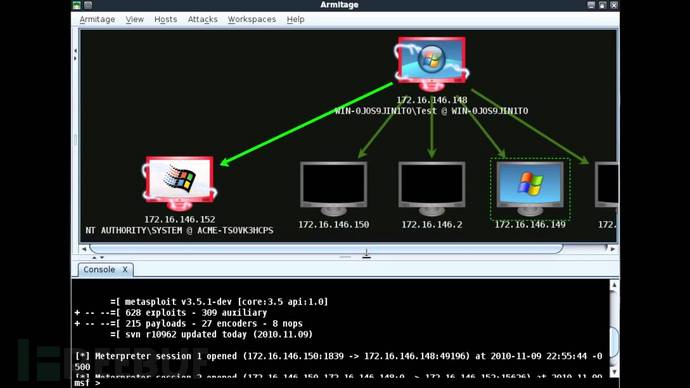Click the pane split anchor icon below graph
The height and width of the screenshot is (388, 690).
(366, 254)
